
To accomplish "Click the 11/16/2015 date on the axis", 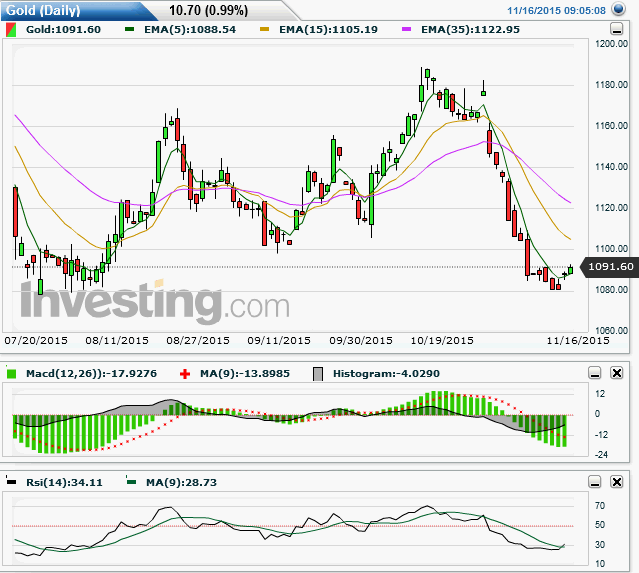I will (x=578, y=340).
